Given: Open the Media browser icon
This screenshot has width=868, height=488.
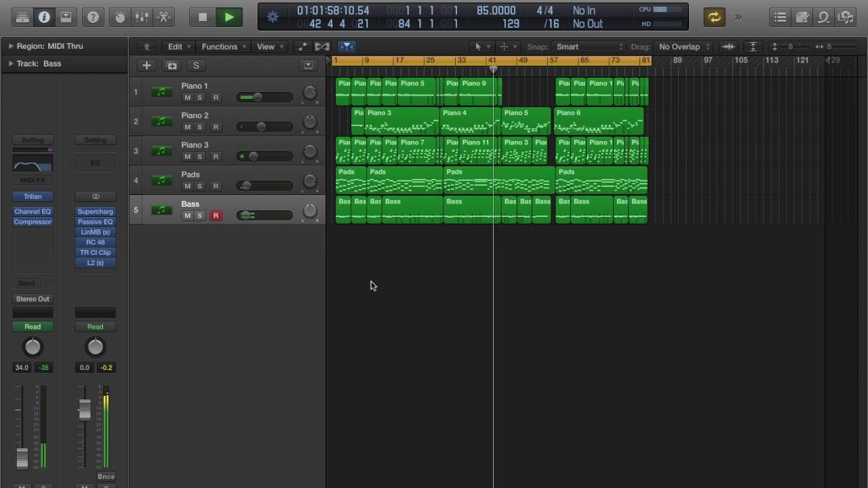Looking at the screenshot, I should coord(846,18).
